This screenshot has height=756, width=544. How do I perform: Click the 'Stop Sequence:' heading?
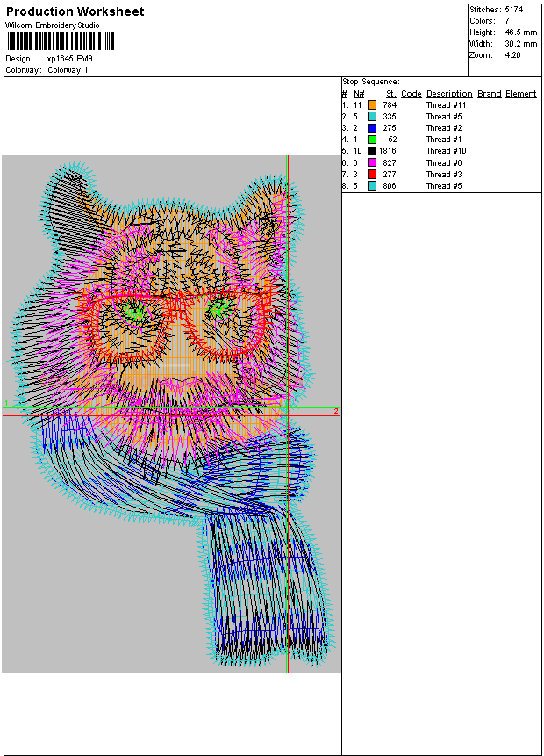click(x=371, y=82)
